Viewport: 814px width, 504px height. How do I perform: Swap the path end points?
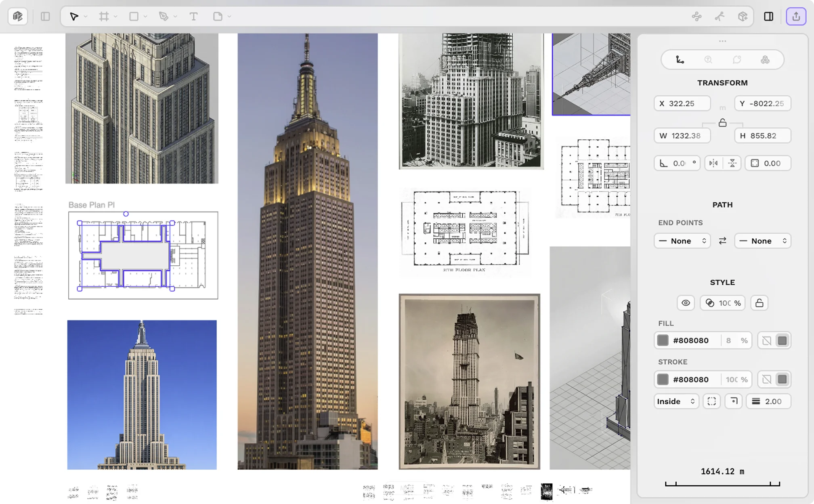click(722, 241)
